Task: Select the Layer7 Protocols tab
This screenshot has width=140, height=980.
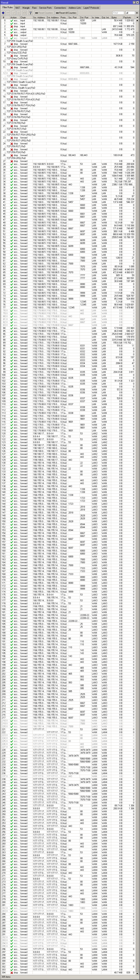Action: [91, 8]
